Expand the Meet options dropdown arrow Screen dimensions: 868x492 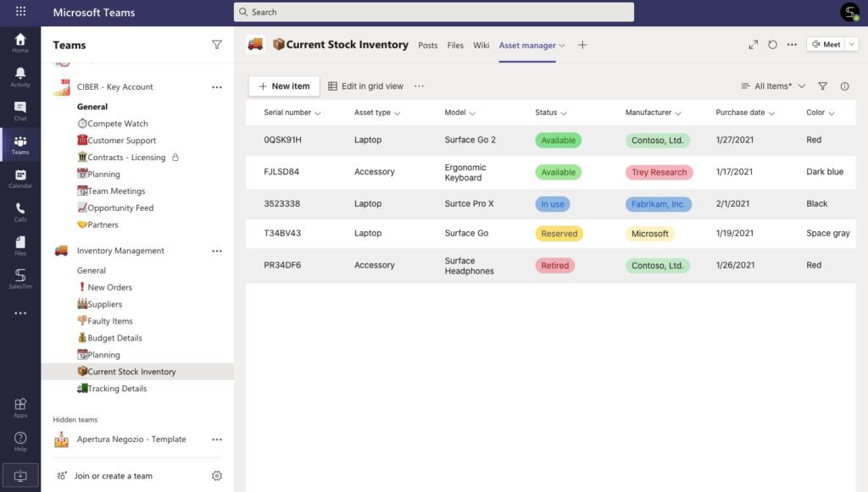click(x=852, y=44)
